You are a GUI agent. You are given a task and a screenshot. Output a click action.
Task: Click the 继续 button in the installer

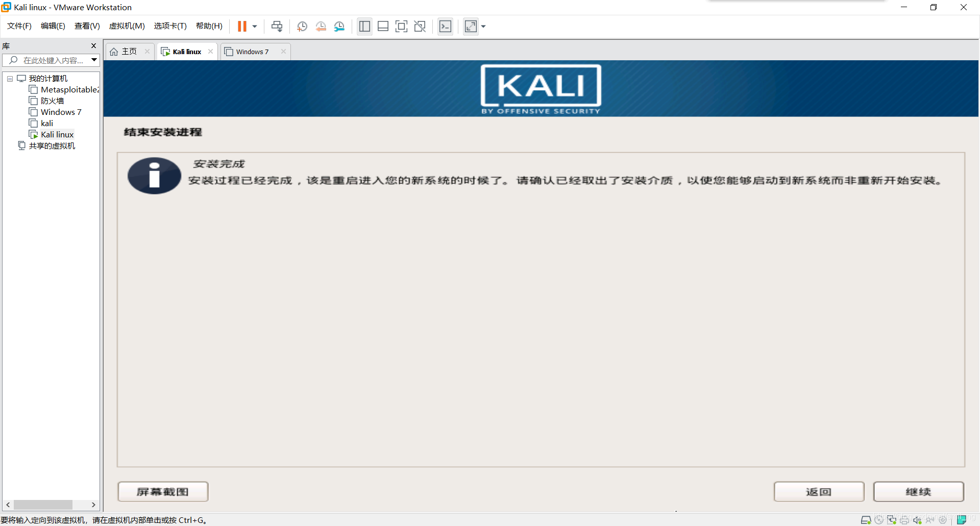(x=918, y=491)
